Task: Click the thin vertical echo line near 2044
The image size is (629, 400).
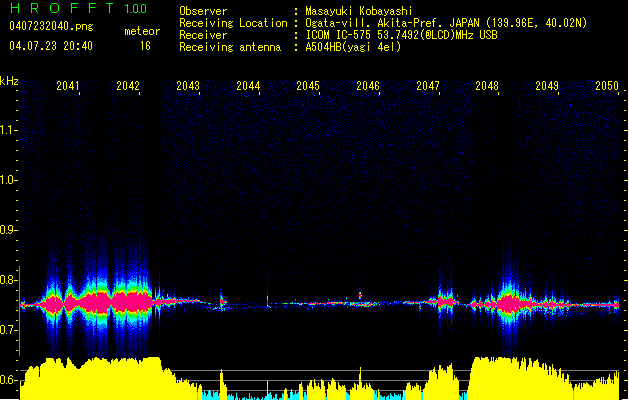Action: 268,291
